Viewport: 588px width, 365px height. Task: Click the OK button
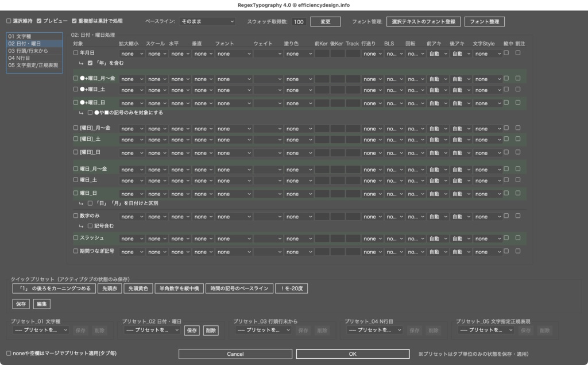tap(353, 354)
